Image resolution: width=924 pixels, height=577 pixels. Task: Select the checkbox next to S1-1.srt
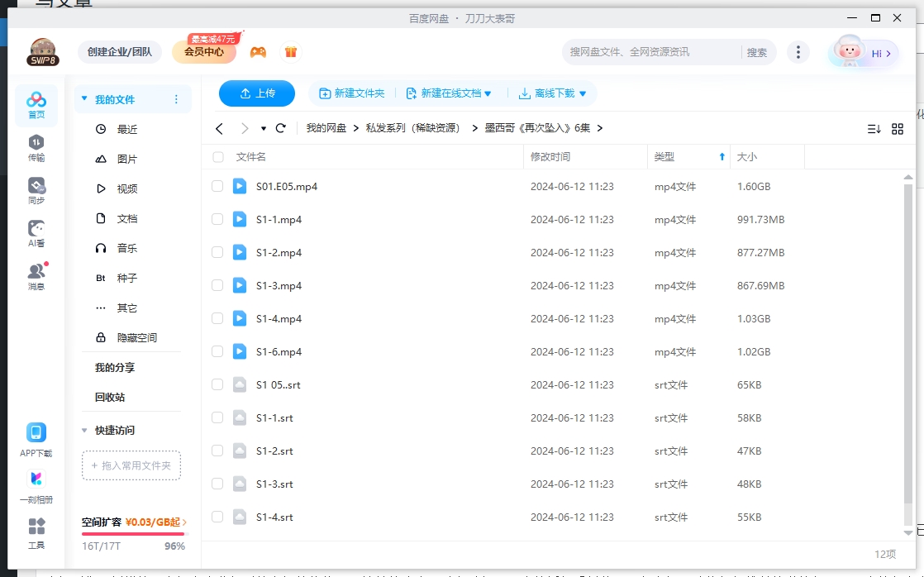pyautogui.click(x=217, y=417)
